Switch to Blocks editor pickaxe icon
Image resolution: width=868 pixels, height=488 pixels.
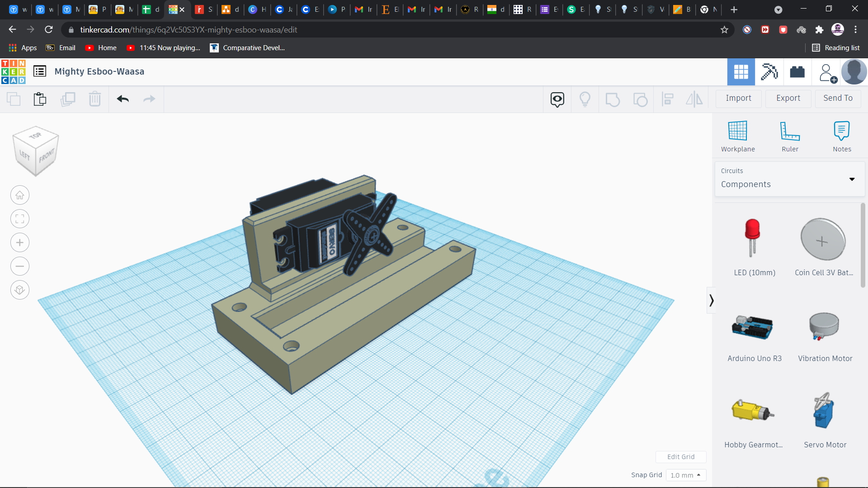click(769, 72)
